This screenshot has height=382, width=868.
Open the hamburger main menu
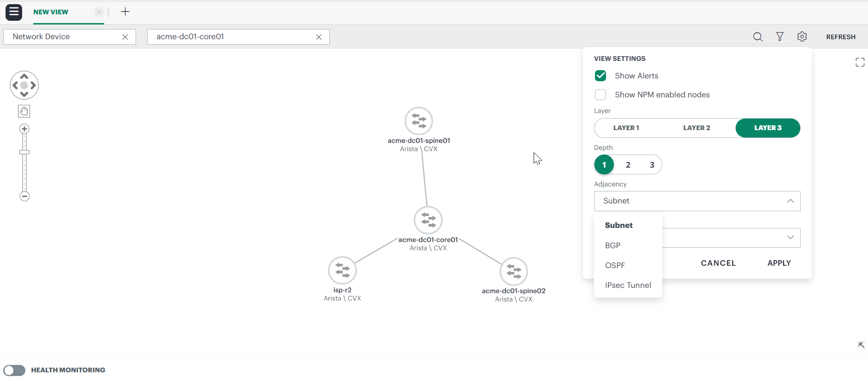coord(14,12)
